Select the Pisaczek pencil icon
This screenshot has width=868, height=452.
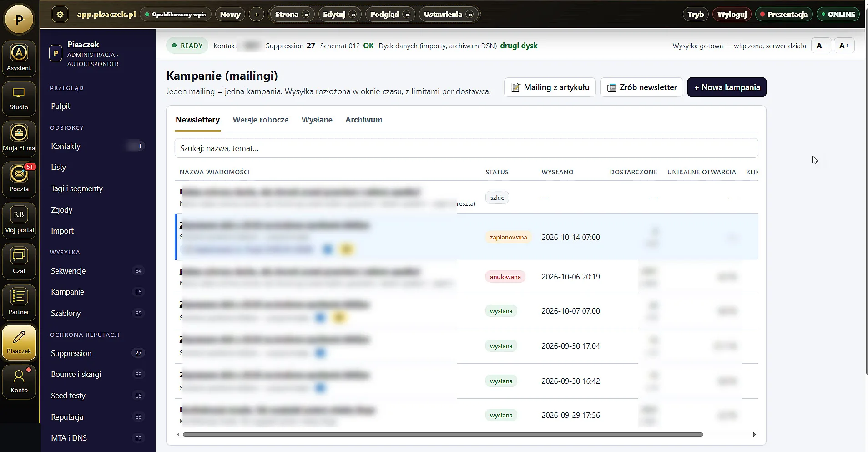tap(19, 342)
